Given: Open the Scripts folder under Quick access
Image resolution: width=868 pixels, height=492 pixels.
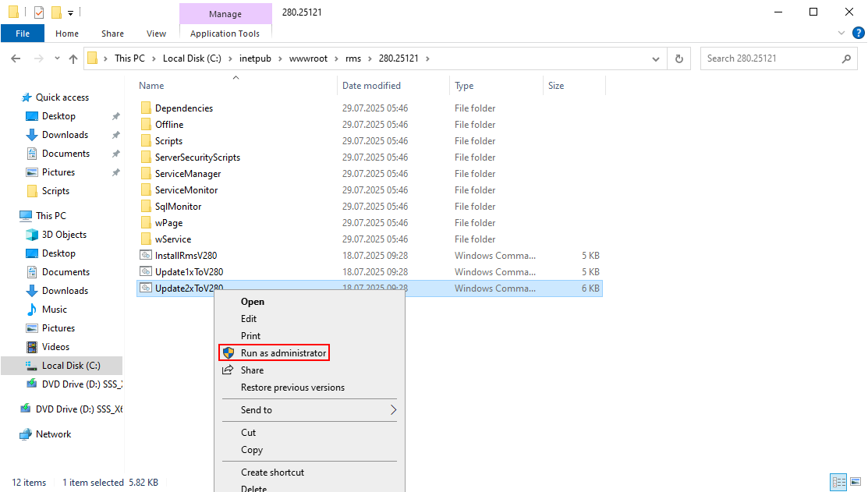Looking at the screenshot, I should 55,191.
